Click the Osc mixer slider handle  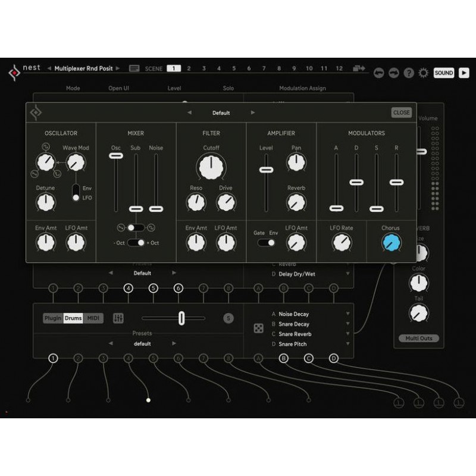click(116, 156)
